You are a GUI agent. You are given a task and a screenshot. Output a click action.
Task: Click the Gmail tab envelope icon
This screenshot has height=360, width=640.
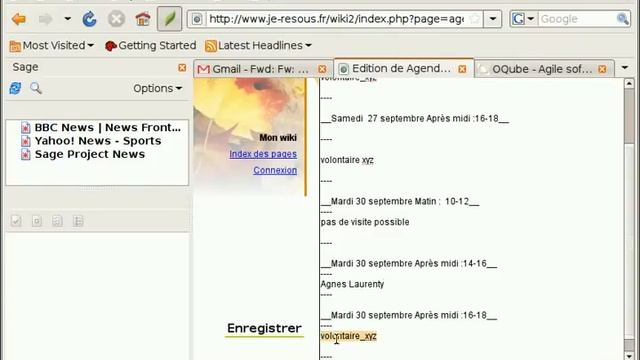203,69
